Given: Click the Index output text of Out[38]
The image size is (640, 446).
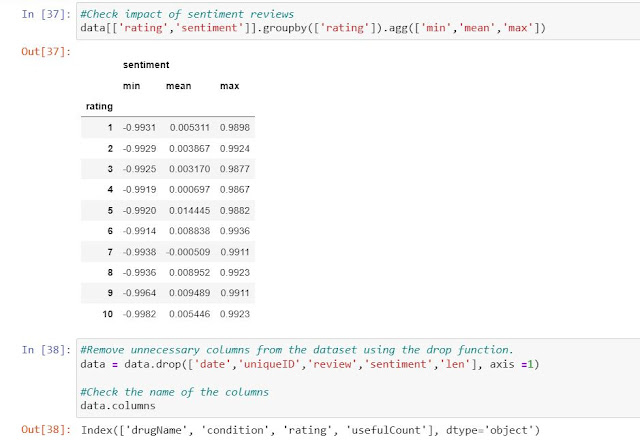Looking at the screenshot, I should pos(310,430).
